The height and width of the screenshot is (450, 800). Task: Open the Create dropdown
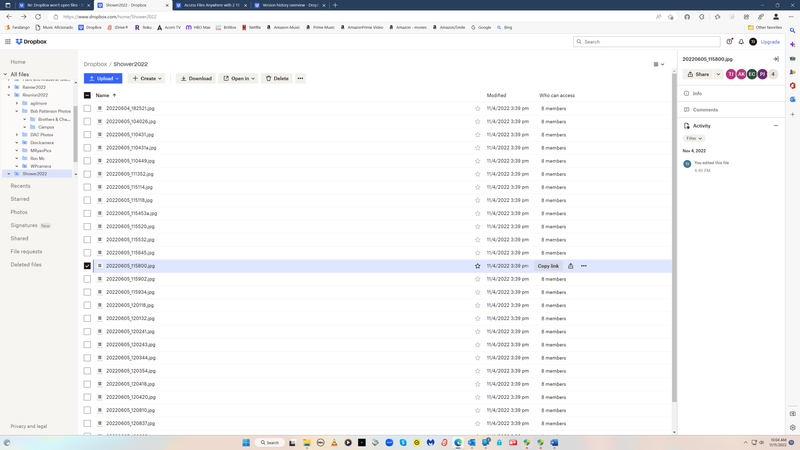coord(147,79)
